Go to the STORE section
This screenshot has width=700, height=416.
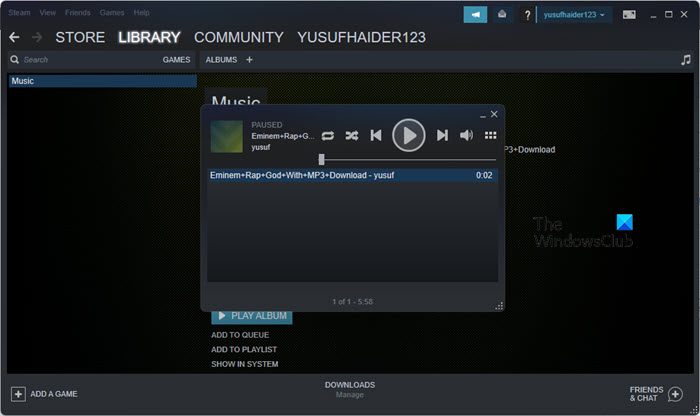point(80,37)
